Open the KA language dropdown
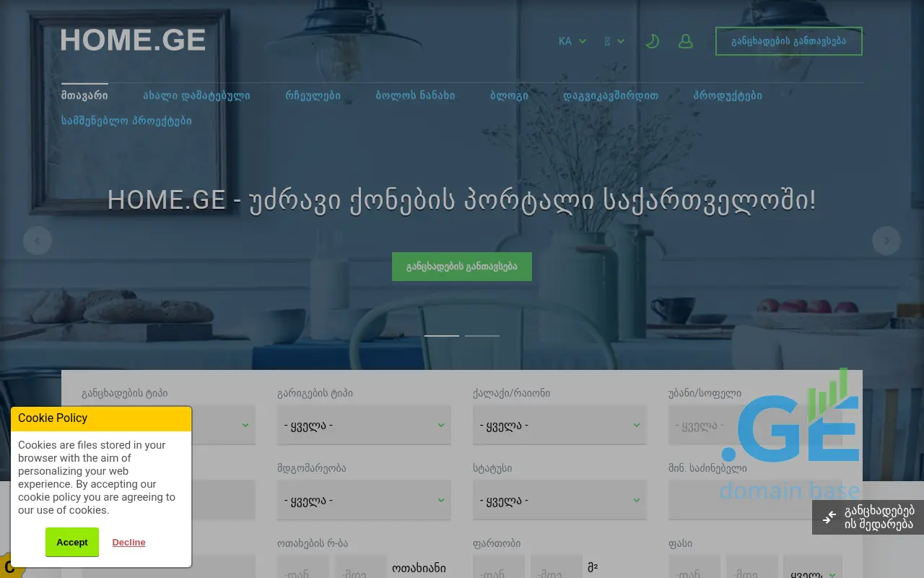 (572, 41)
